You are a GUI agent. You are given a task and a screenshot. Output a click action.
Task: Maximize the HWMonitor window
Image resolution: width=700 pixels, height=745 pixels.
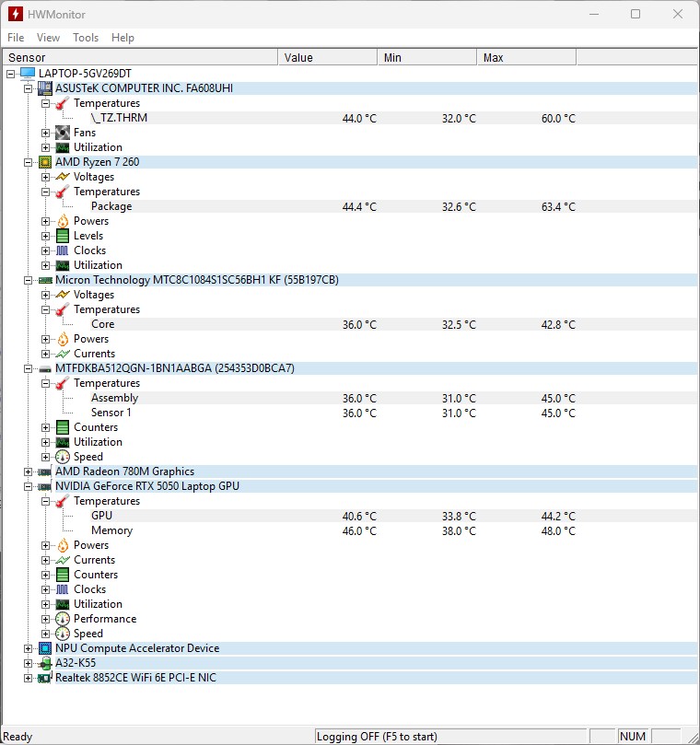pyautogui.click(x=636, y=14)
